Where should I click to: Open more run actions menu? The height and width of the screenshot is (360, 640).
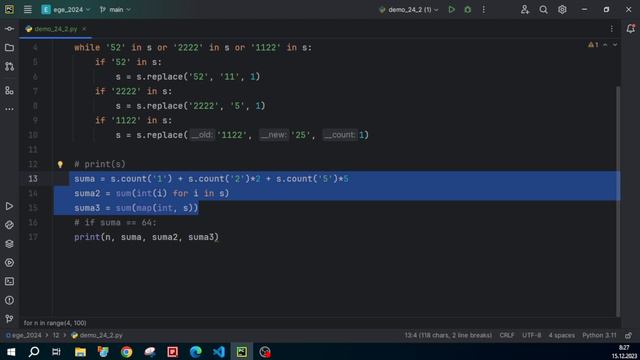(484, 9)
